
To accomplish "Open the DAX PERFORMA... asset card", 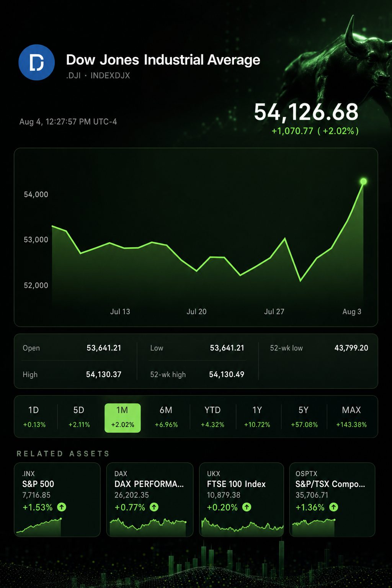I will 150,500.
